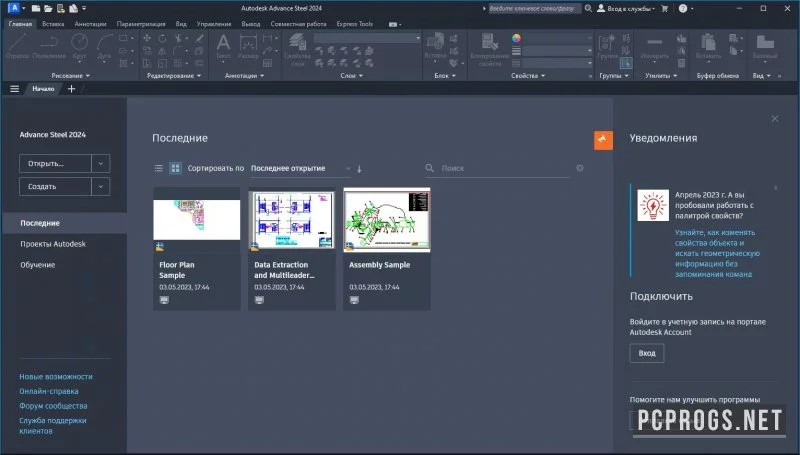Select Проекты Autodesk in sidebar
Image resolution: width=800 pixels, height=455 pixels.
pos(53,244)
